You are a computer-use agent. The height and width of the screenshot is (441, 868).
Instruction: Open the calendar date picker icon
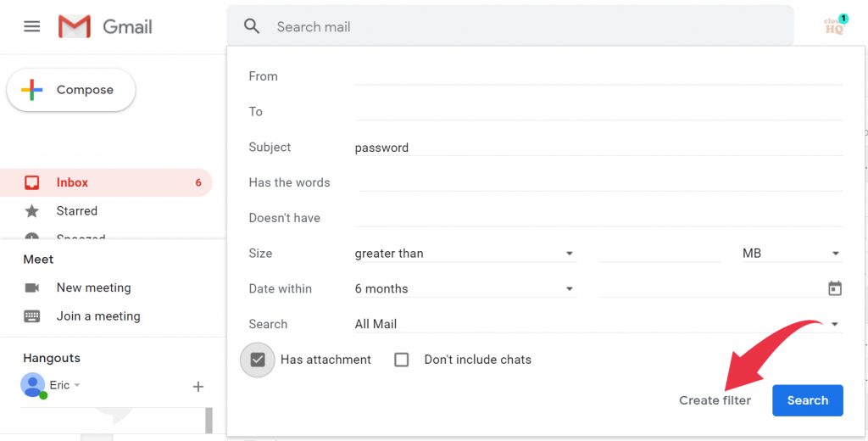coord(835,288)
